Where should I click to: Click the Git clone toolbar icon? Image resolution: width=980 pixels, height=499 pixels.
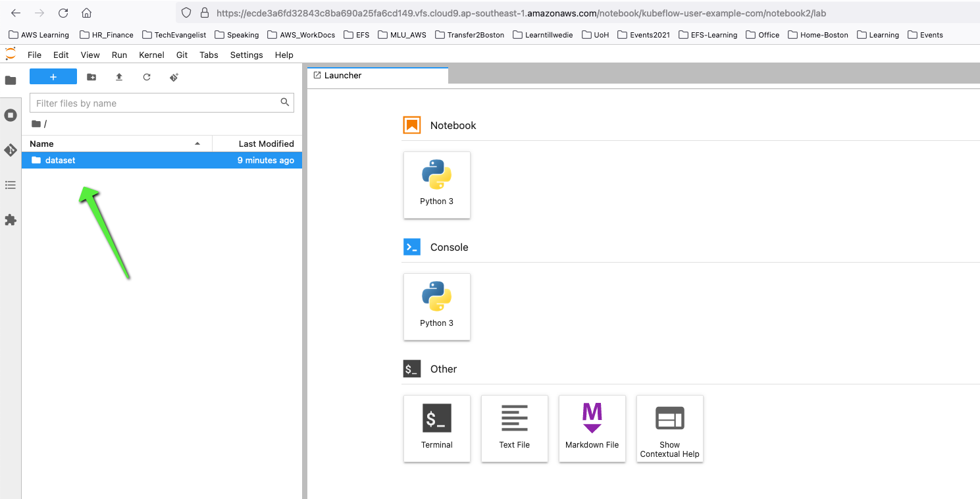[174, 77]
